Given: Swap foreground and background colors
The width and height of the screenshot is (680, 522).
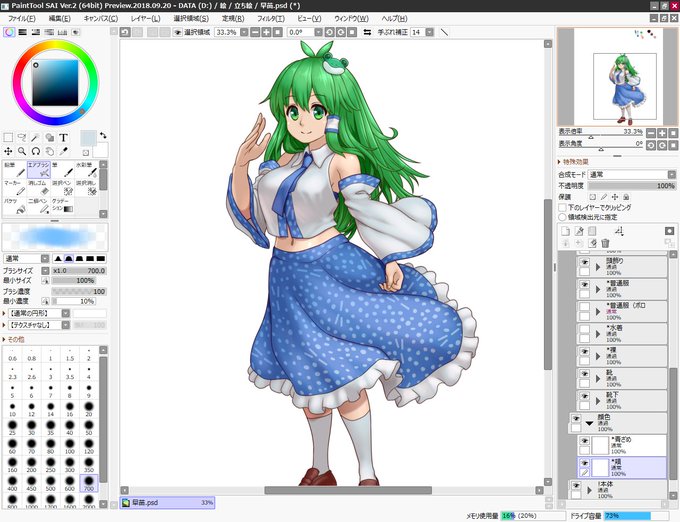Looking at the screenshot, I should tap(103, 135).
